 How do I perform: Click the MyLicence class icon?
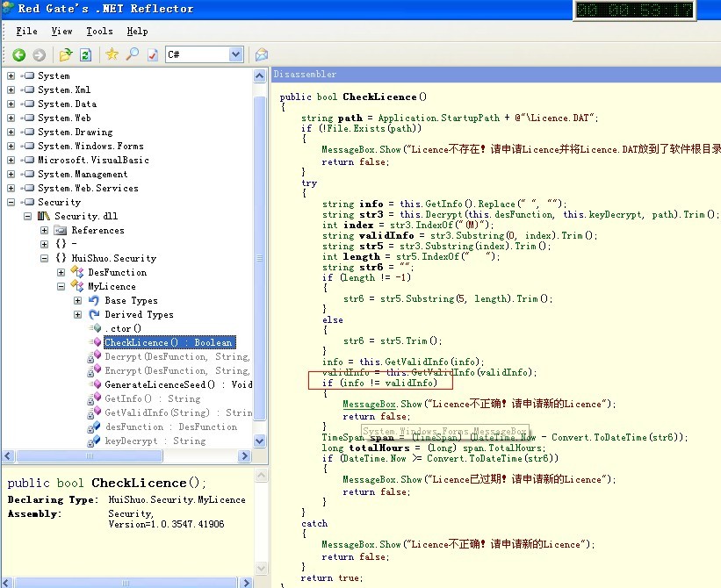(x=77, y=286)
